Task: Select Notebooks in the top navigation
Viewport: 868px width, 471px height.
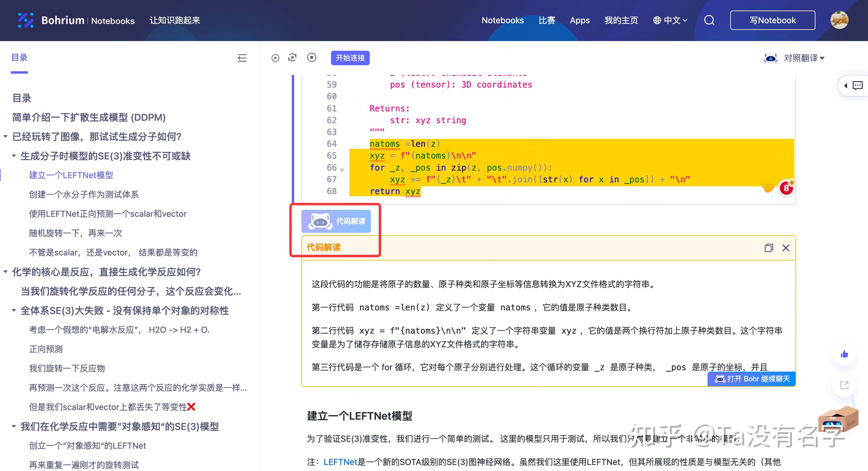Action: [502, 20]
